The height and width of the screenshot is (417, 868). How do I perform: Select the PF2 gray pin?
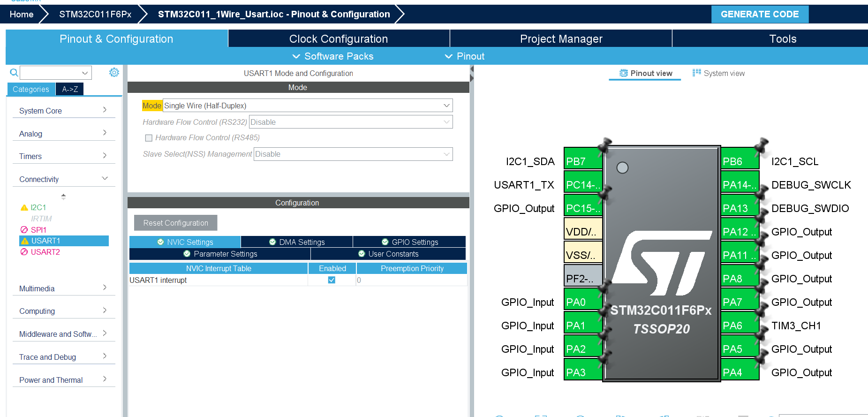pos(582,279)
